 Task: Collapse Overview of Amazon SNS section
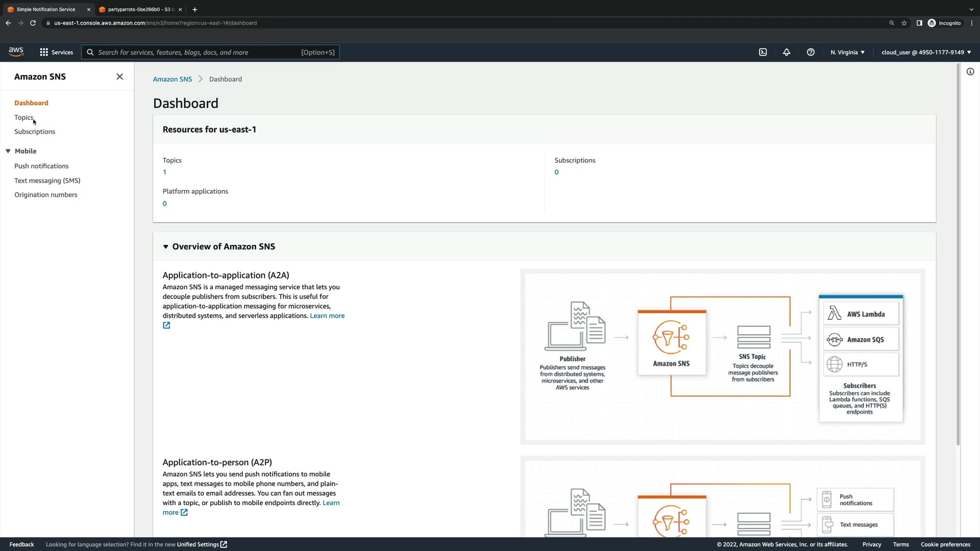click(x=166, y=247)
